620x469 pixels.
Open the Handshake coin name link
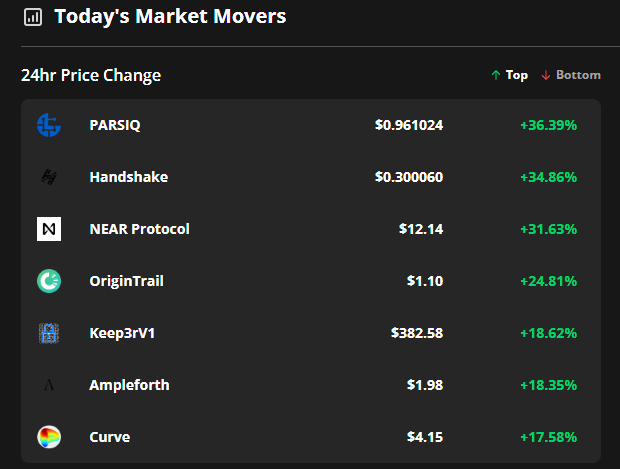pyautogui.click(x=129, y=177)
